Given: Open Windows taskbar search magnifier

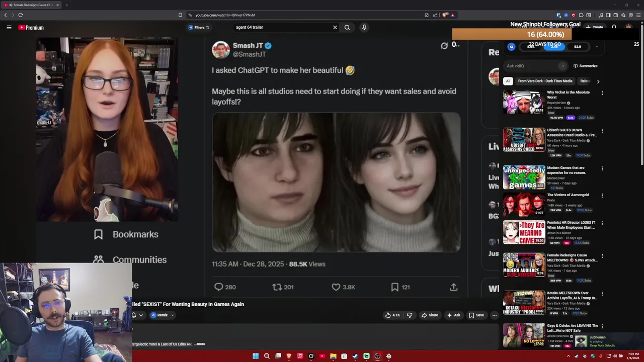Looking at the screenshot, I should point(267,356).
